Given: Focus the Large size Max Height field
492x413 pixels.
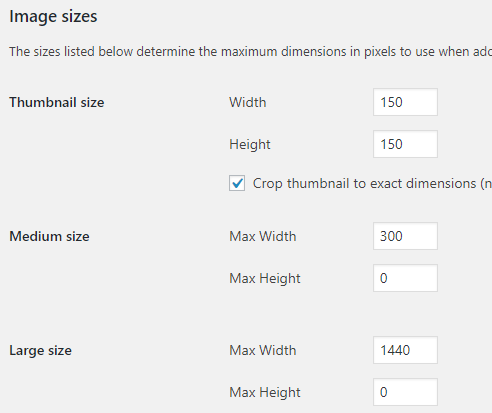Looking at the screenshot, I should point(405,392).
